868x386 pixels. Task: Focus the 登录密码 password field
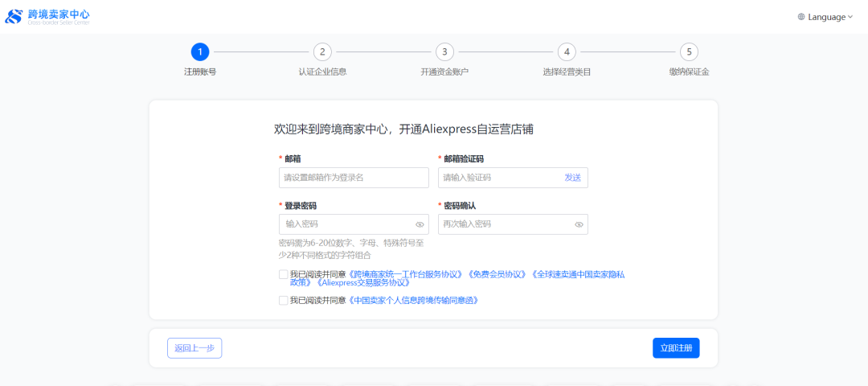coord(346,224)
